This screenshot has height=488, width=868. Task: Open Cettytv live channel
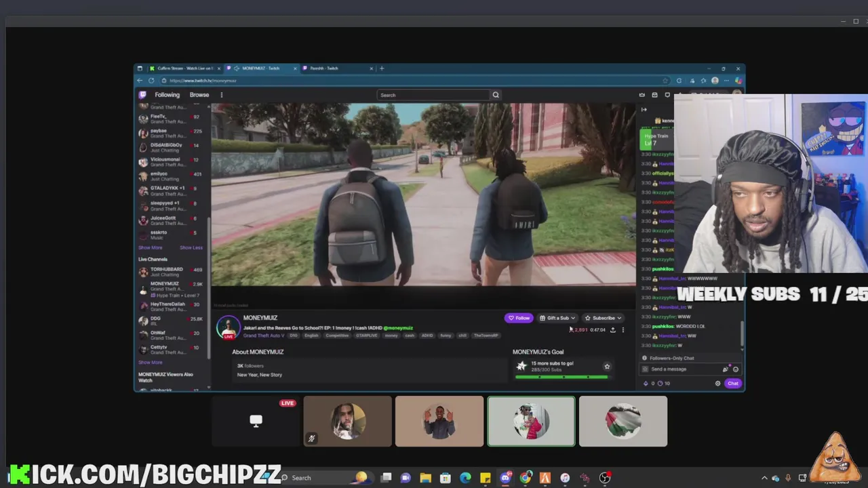[x=170, y=349]
